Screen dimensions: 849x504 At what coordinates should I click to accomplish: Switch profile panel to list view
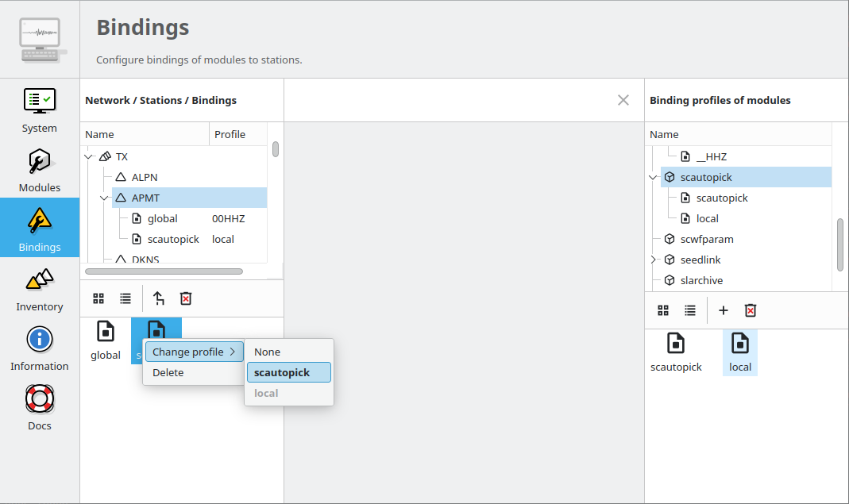(x=690, y=310)
